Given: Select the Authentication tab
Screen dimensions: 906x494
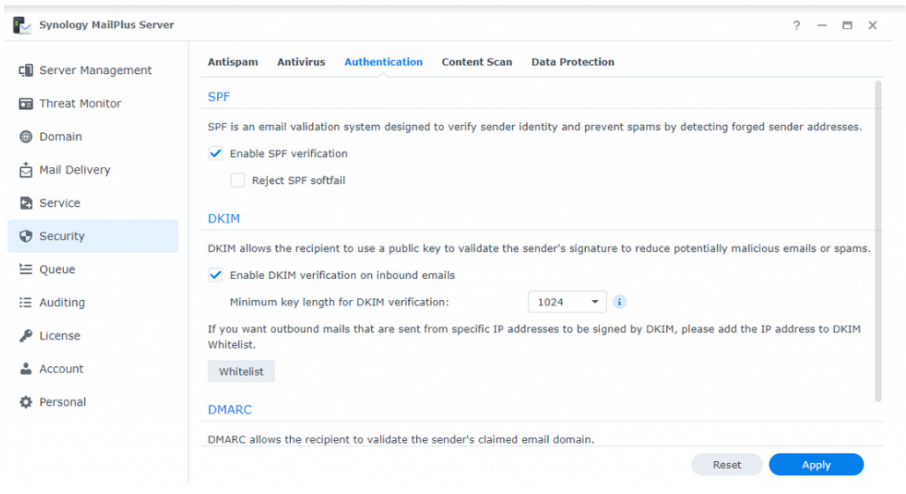Looking at the screenshot, I should (x=383, y=62).
